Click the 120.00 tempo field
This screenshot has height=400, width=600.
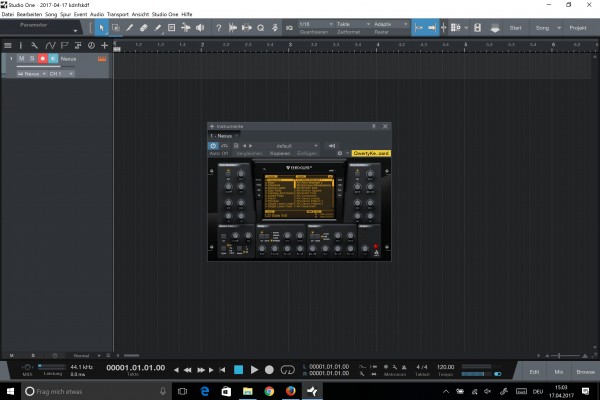click(x=445, y=367)
